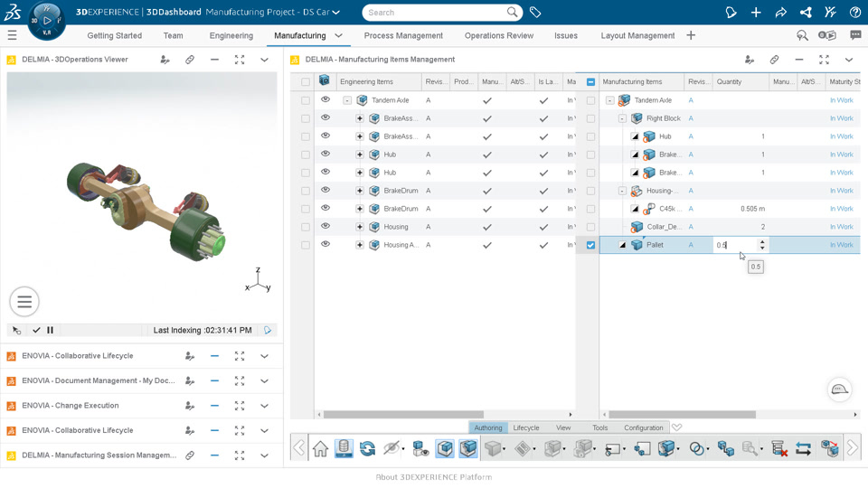
Task: Click the share arrow icon in top bar
Action: tap(780, 12)
